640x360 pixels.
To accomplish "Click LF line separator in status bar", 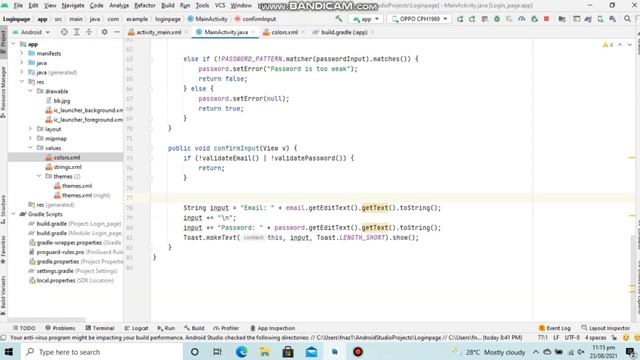I will 556,338.
